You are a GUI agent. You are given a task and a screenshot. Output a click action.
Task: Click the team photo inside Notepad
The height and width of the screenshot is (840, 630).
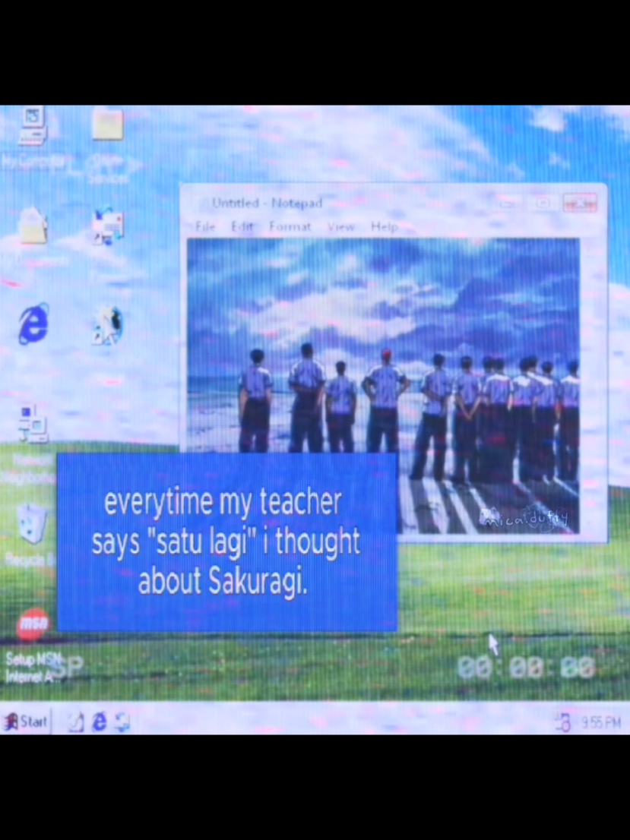coord(383,386)
